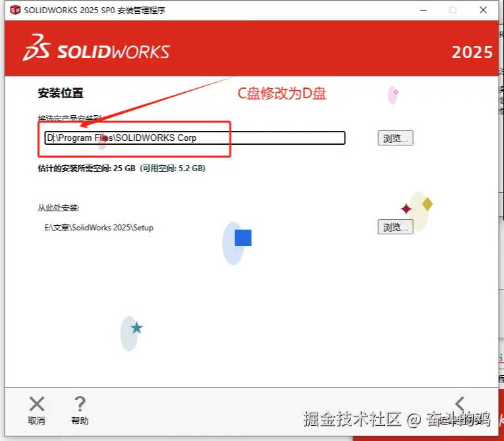Browse for the product install location
This screenshot has width=504, height=441.
[x=395, y=138]
